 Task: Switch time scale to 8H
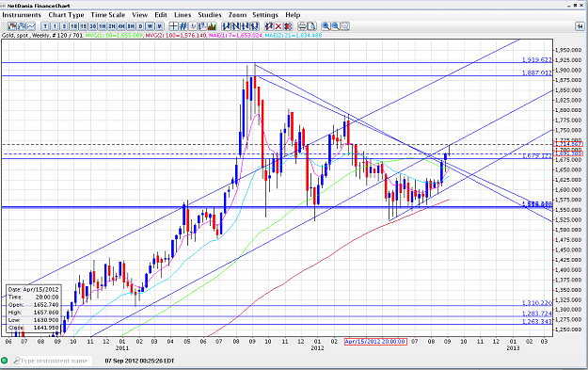click(x=131, y=26)
